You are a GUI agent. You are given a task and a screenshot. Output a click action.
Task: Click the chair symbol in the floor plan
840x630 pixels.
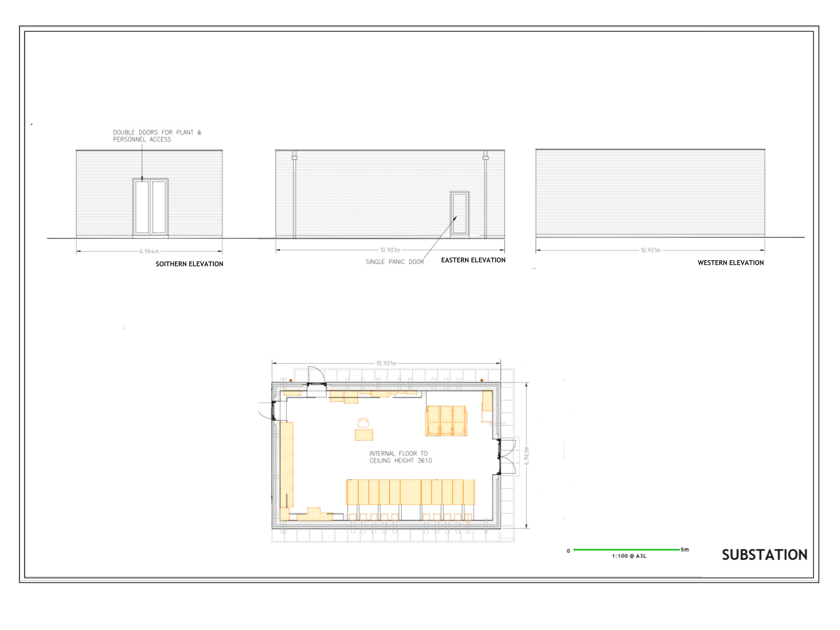[363, 422]
